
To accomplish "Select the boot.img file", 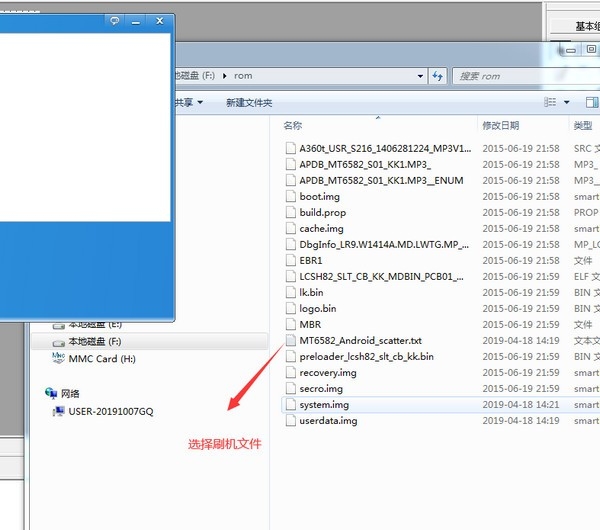I will [319, 197].
